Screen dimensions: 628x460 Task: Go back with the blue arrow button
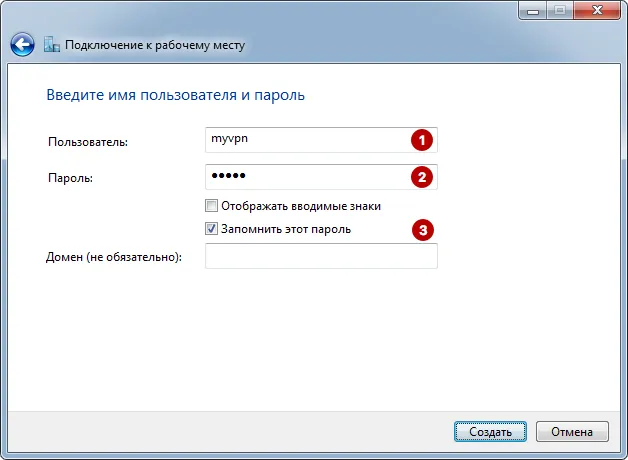(22, 44)
